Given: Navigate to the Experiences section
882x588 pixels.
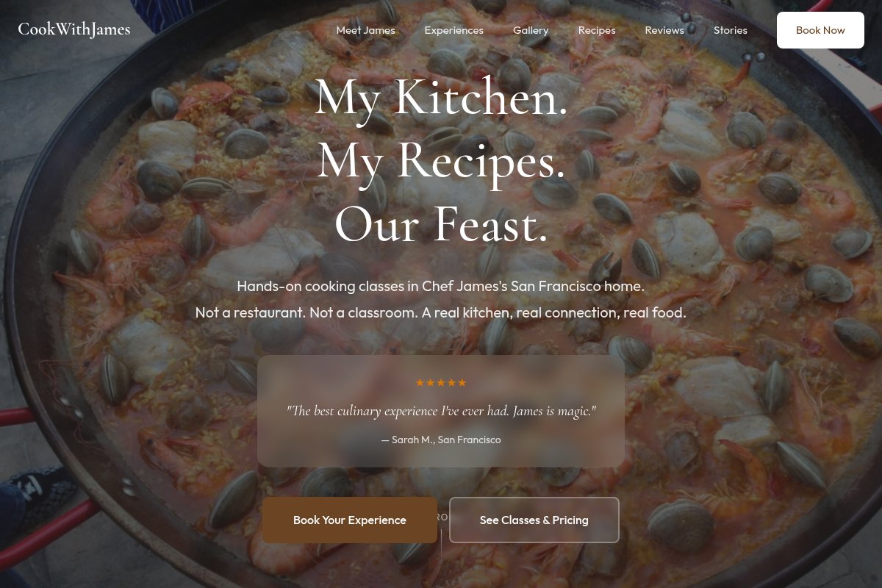Looking at the screenshot, I should coord(453,30).
